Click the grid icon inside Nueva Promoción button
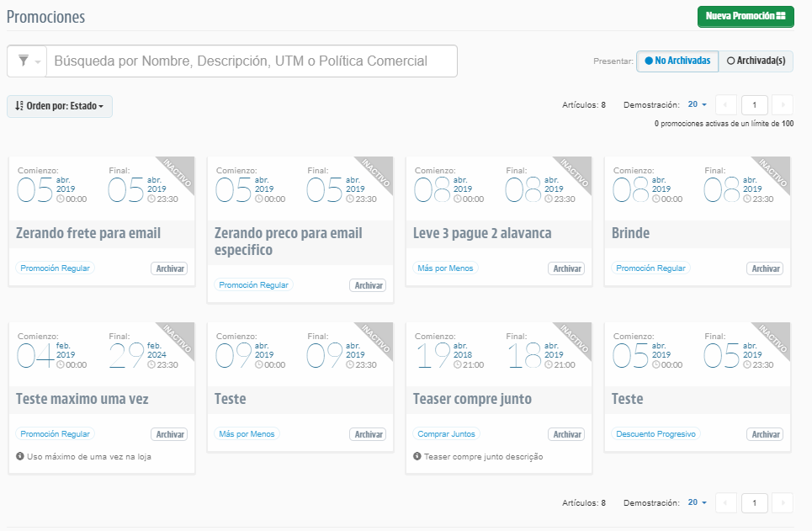Viewport: 812px width, 531px height. point(780,16)
